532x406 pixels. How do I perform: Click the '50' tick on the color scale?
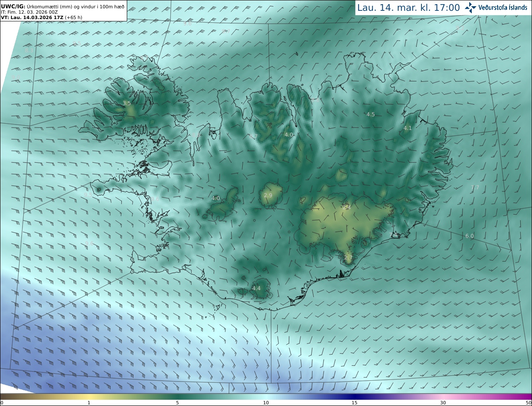pos(528,403)
